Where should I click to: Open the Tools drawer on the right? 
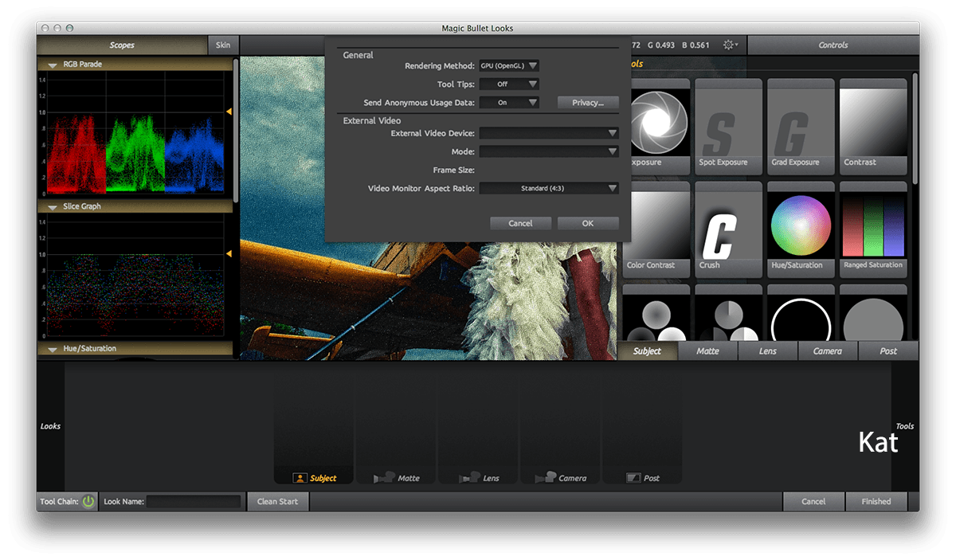tap(905, 427)
